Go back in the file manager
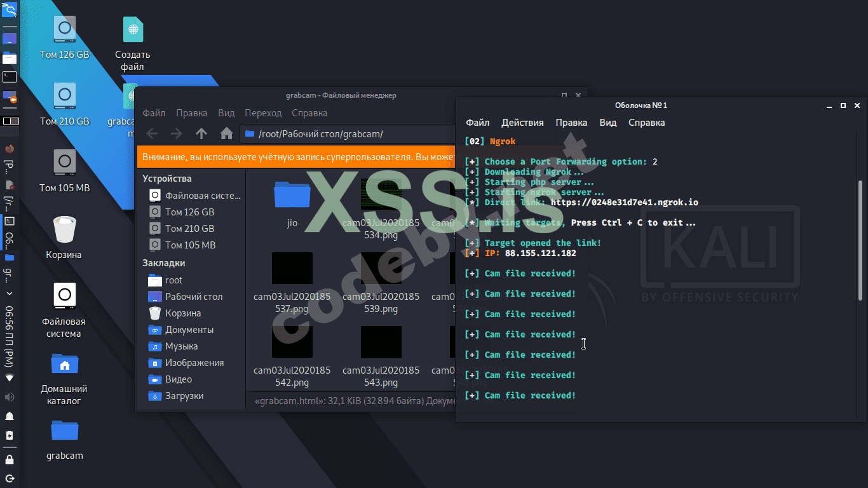Viewport: 868px width, 488px height. click(x=152, y=133)
